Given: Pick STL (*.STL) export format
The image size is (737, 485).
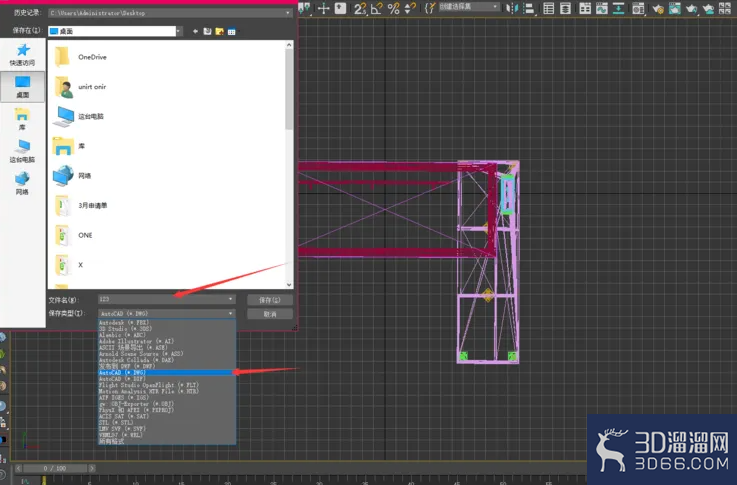Looking at the screenshot, I should pyautogui.click(x=166, y=422).
